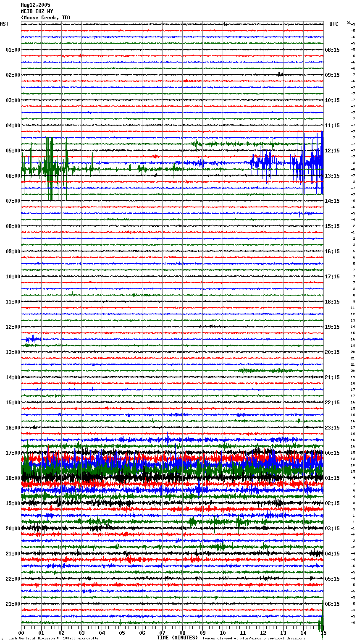Select the 06:00 MST time label
Image resolution: width=357 pixels, height=644 pixels.
click(x=13, y=176)
